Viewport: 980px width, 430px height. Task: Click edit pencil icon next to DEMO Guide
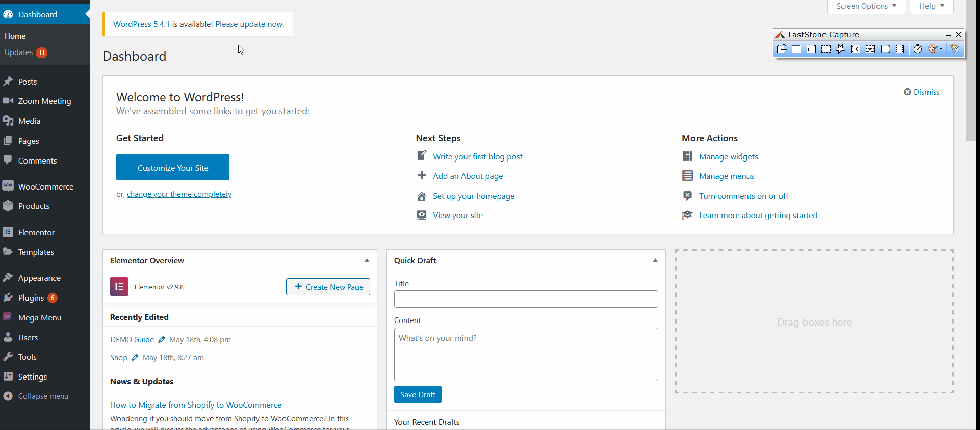click(162, 340)
